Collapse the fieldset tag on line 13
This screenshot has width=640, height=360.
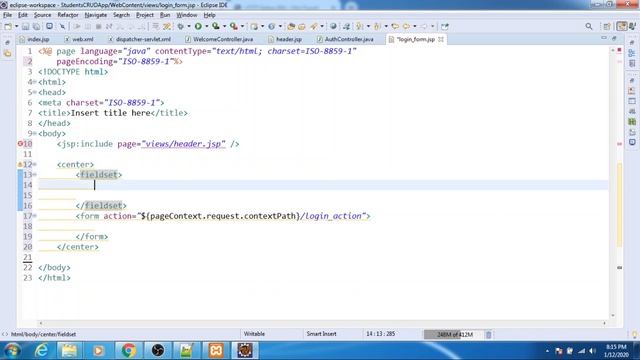tap(35, 175)
